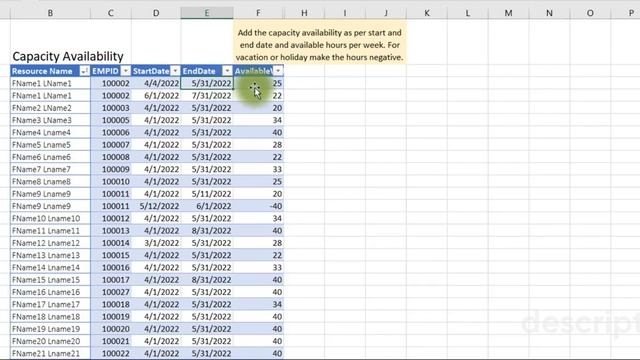Open the Resource Name filter dropdown

84,71
